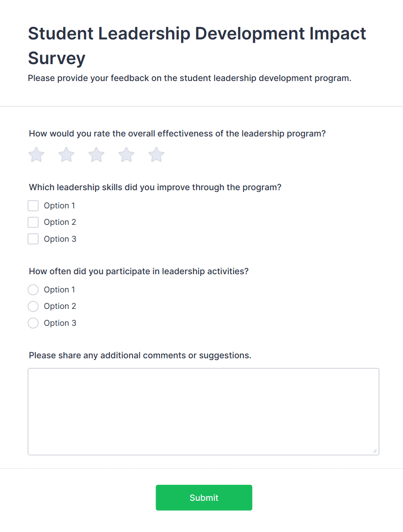Screen dimensions: 403x532
Task: Click the green Submit button
Action: pos(204,497)
